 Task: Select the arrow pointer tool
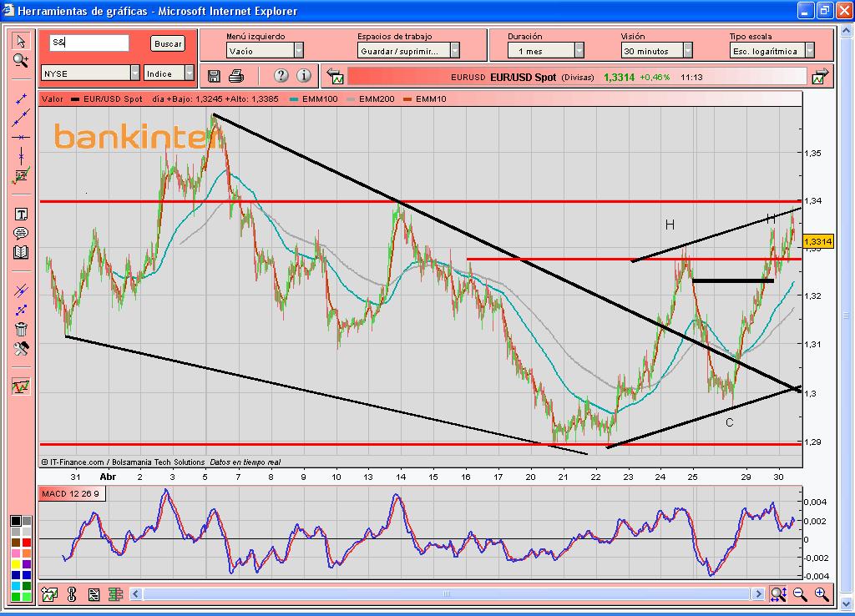(21, 41)
